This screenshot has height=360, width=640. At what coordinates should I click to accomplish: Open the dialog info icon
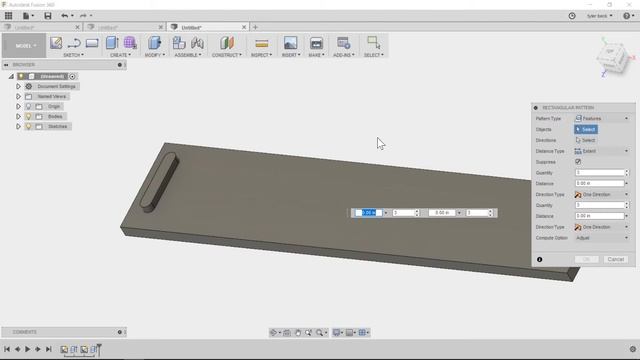click(x=540, y=259)
